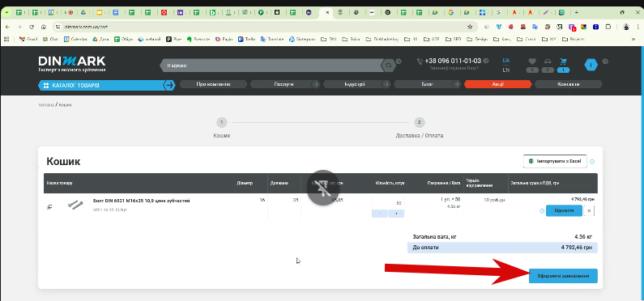Image resolution: width=644 pixels, height=301 pixels.
Task: Open the Design bookmarks folder
Action: (478, 40)
